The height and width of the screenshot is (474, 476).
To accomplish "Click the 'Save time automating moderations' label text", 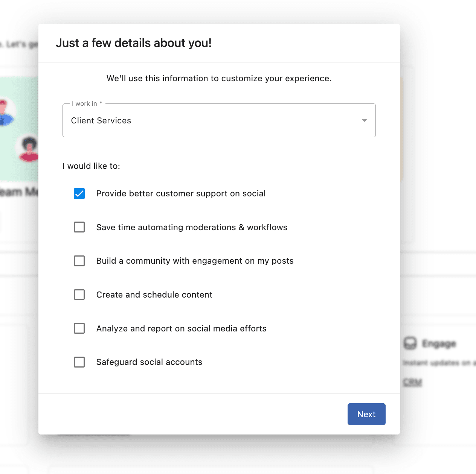I will [192, 228].
